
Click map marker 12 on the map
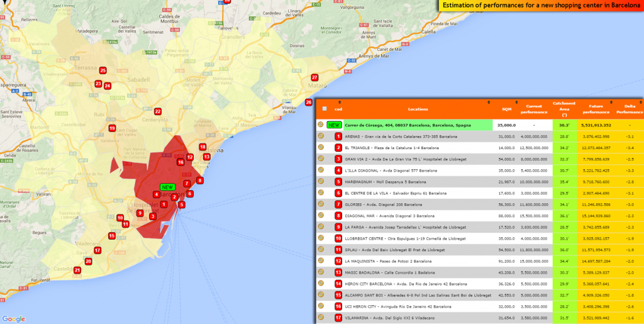click(190, 157)
